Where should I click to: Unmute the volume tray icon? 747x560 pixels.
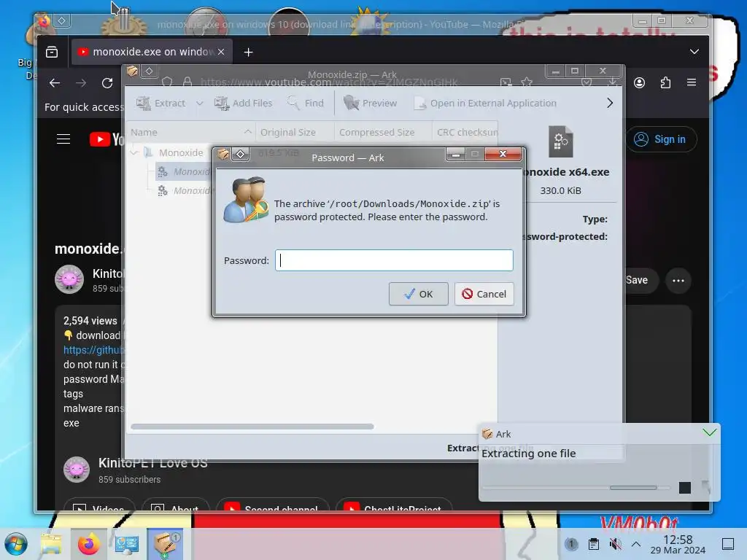coord(615,544)
